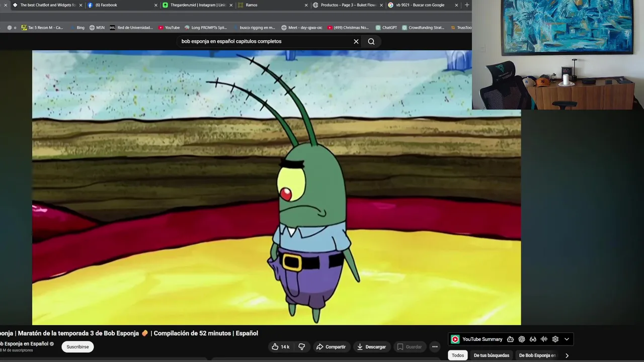Close the Thegarden.mid Instagram tab
This screenshot has height=362, width=644.
pos(231,5)
